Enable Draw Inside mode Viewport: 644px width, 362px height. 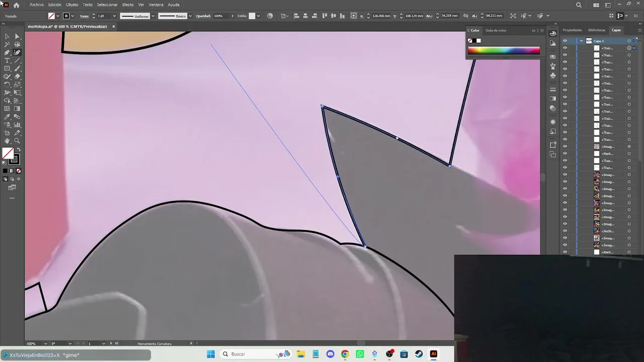coord(19,179)
